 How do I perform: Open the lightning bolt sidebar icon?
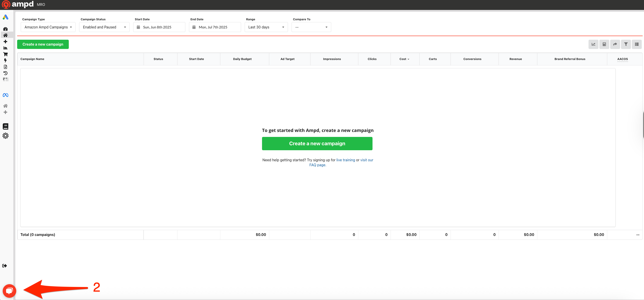[5, 60]
